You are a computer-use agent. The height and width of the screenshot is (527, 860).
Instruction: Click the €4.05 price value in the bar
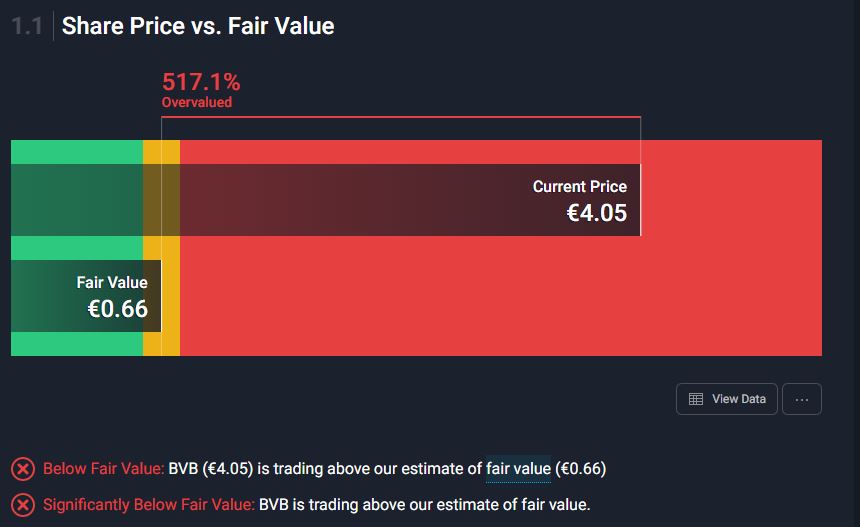coord(596,212)
